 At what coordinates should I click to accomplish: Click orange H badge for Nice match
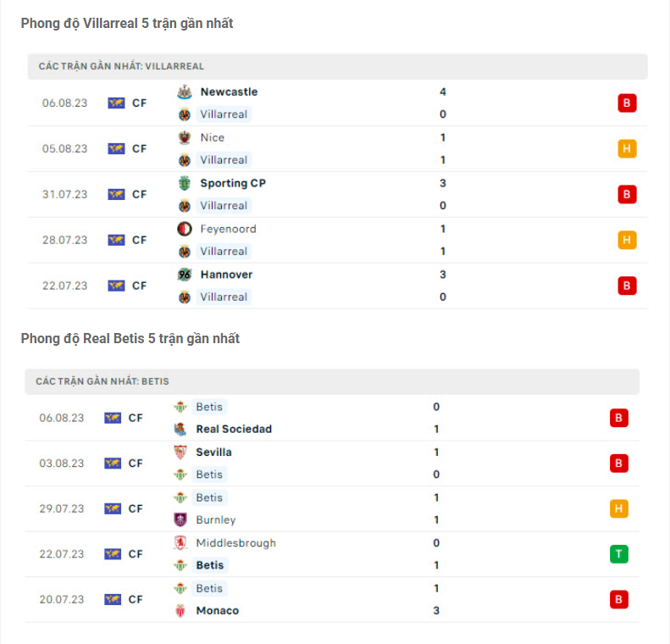click(x=627, y=149)
